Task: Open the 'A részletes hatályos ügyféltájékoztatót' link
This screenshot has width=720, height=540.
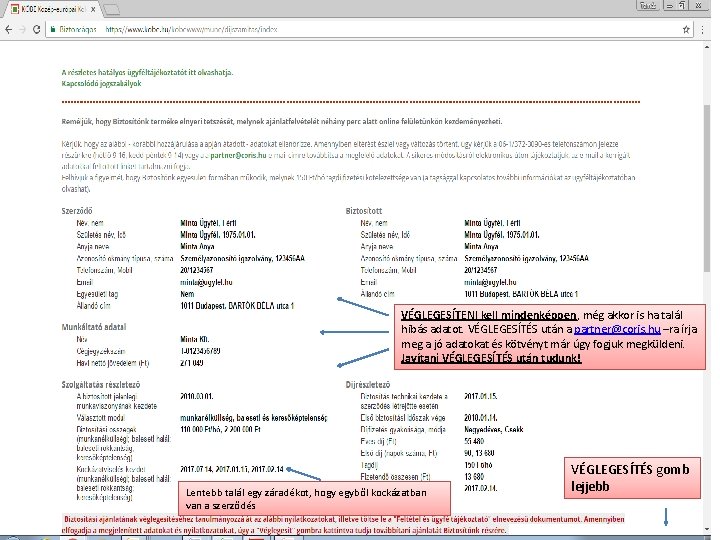Action: [x=147, y=73]
